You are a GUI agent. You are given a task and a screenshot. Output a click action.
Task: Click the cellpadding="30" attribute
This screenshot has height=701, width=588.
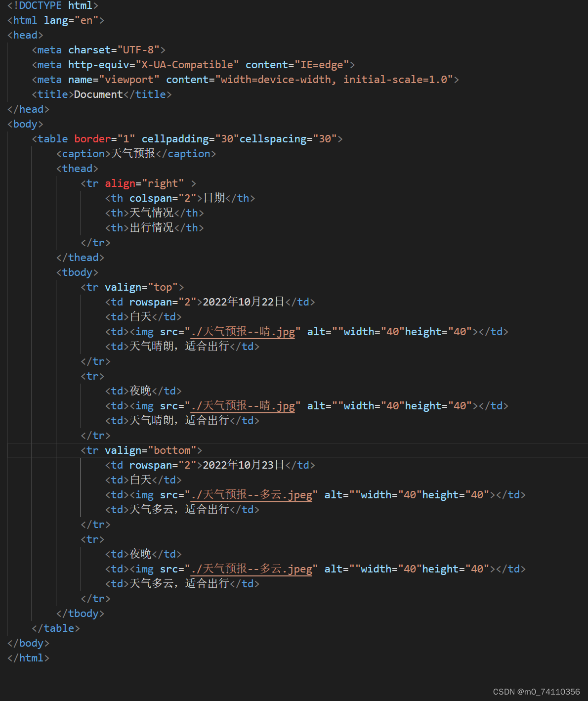click(190, 139)
